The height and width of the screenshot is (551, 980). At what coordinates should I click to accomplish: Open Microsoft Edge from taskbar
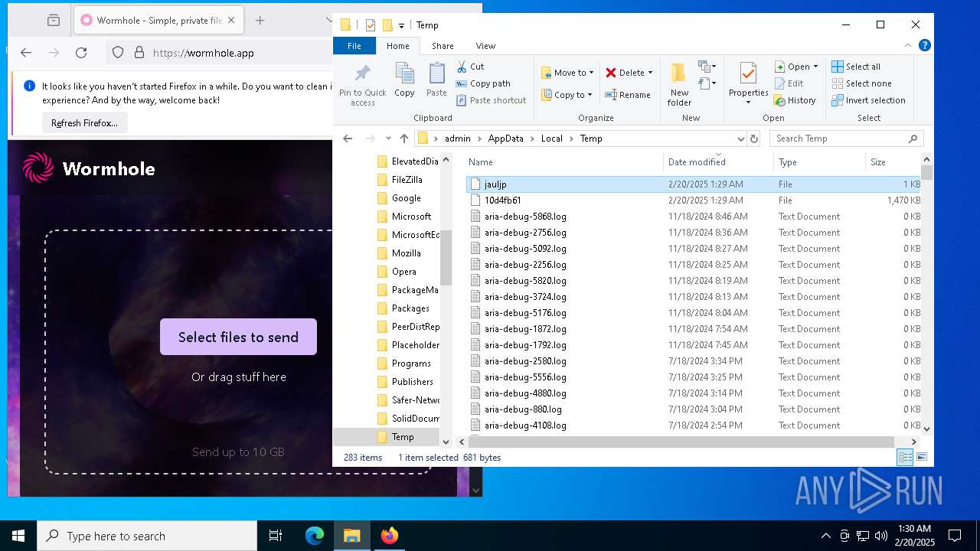click(x=315, y=536)
